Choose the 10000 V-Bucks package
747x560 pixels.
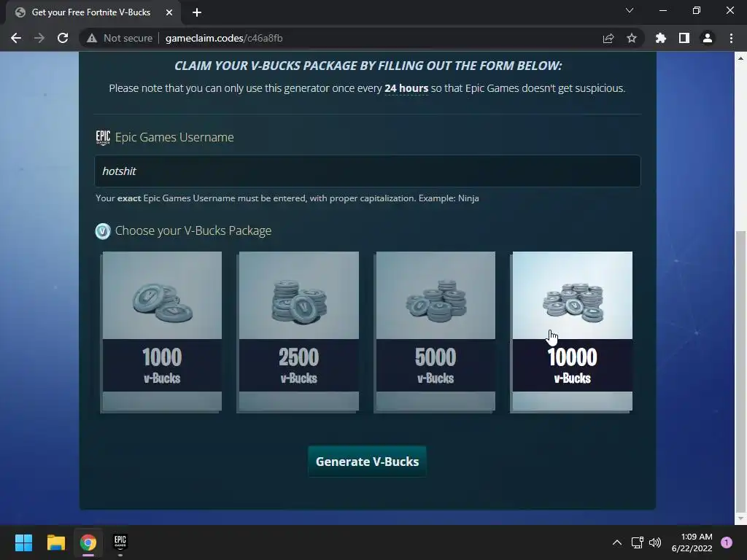572,331
